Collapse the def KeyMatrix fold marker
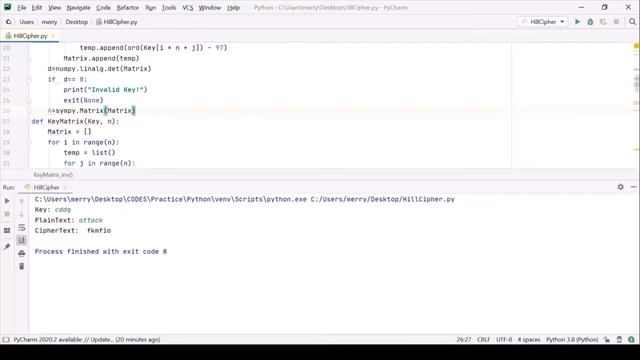640x360 pixels. click(x=29, y=121)
